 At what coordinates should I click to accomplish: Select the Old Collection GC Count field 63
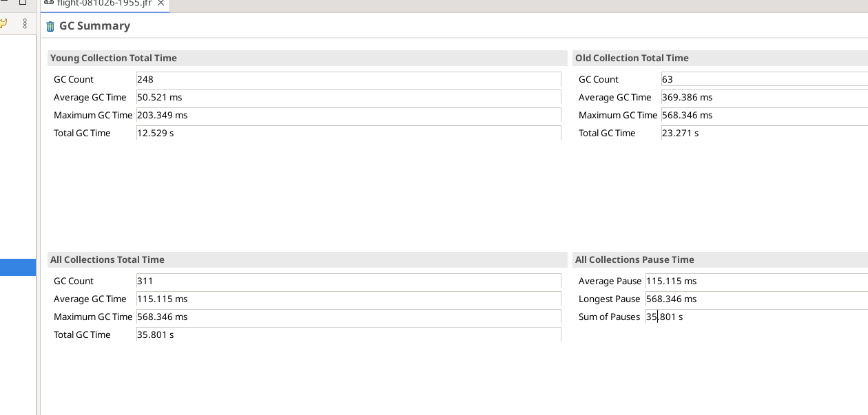point(765,79)
